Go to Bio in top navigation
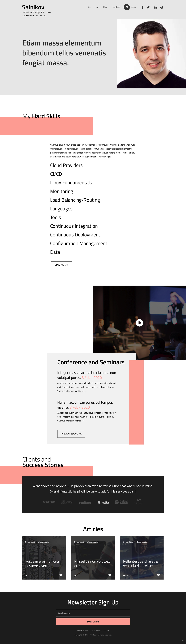Image resolution: width=186 pixels, height=644 pixels. tap(89, 7)
